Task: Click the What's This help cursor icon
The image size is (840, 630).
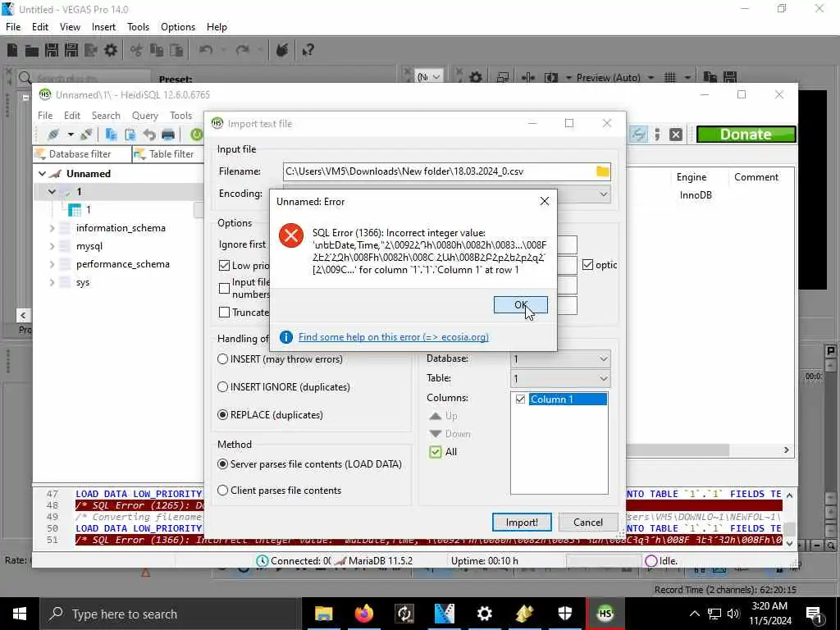Action: pyautogui.click(x=308, y=50)
